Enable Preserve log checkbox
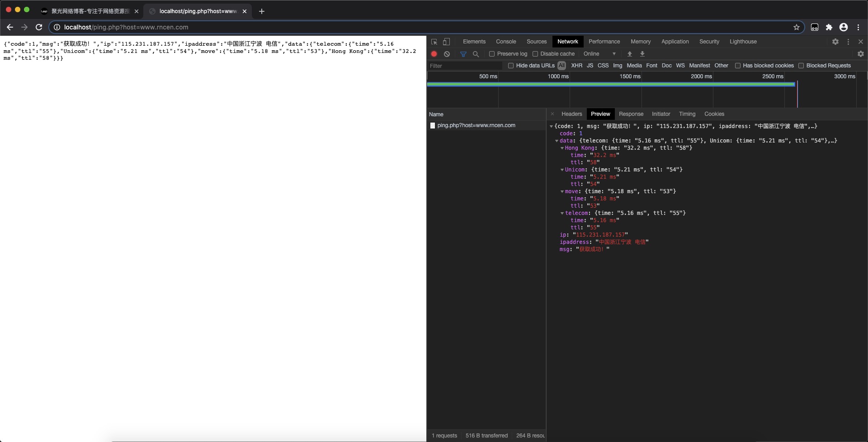The width and height of the screenshot is (868, 442). (x=492, y=54)
